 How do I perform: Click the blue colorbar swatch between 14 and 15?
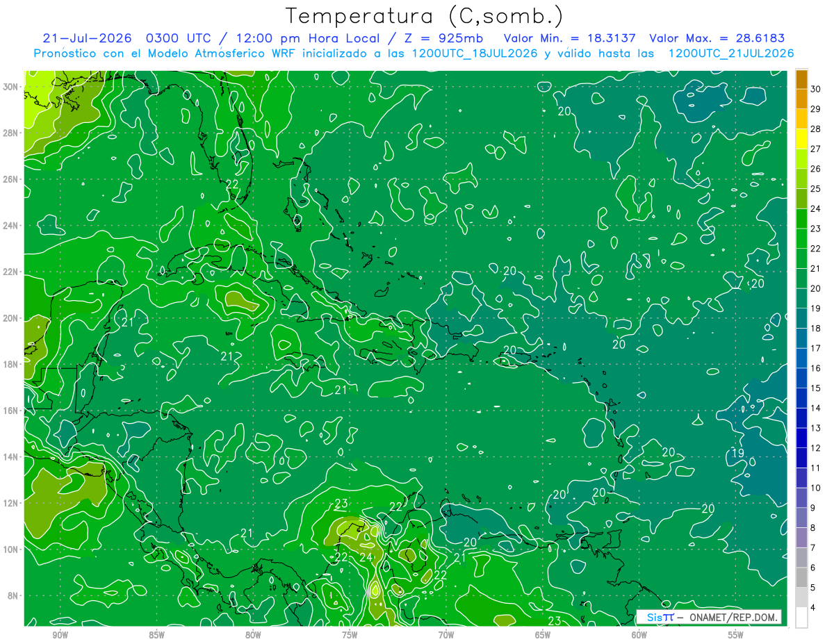tap(801, 398)
